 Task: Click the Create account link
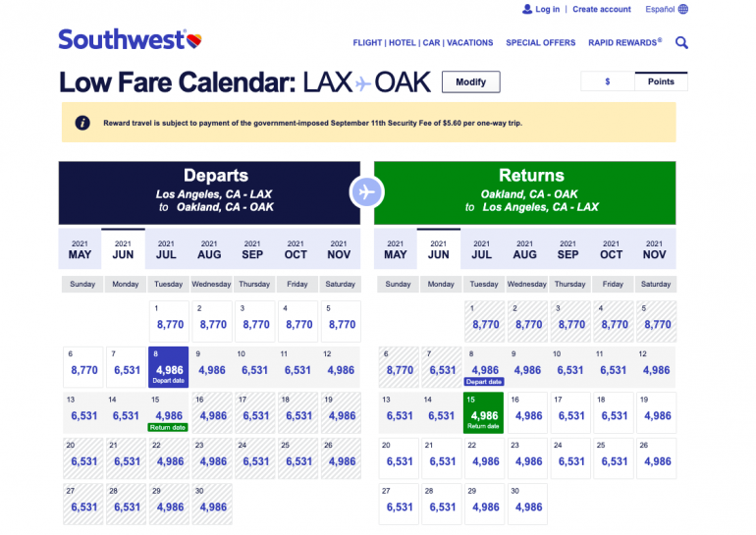pos(602,9)
